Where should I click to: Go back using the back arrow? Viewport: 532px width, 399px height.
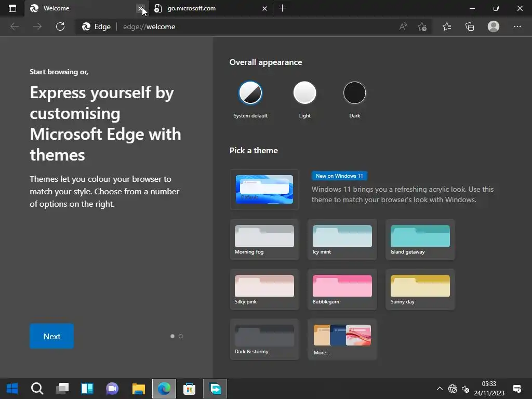coord(14,26)
